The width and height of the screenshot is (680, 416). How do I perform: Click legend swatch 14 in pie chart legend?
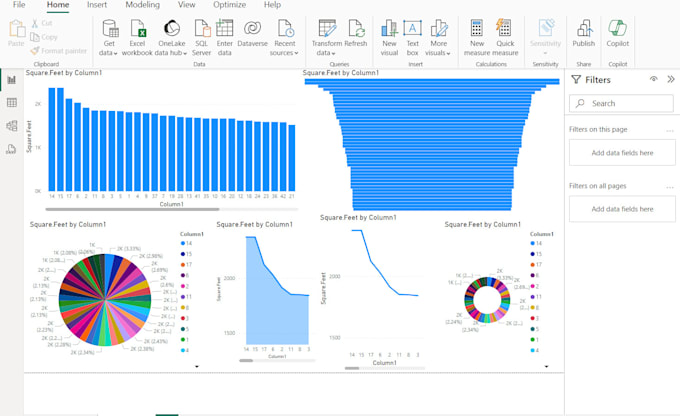click(183, 243)
